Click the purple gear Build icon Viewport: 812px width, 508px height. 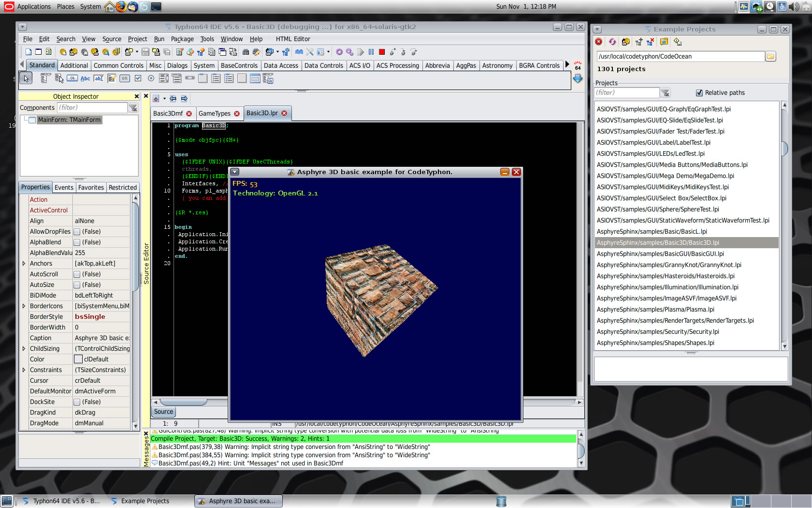coord(339,52)
